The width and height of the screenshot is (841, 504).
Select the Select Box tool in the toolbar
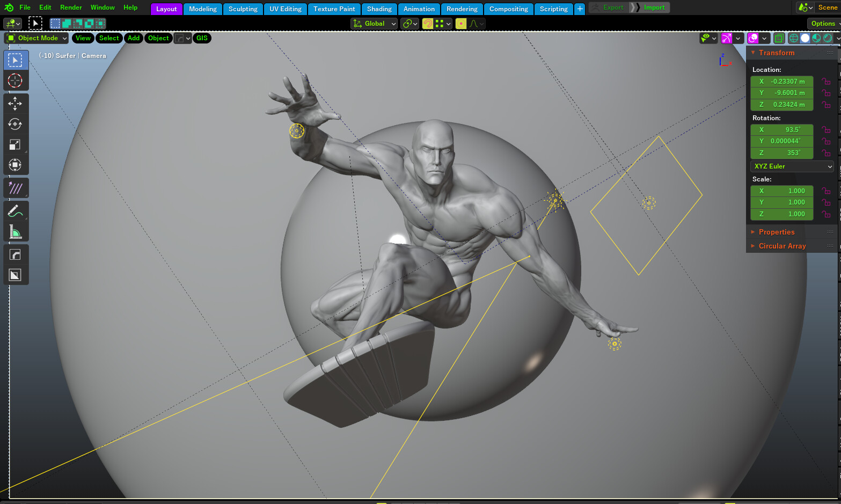(x=15, y=60)
